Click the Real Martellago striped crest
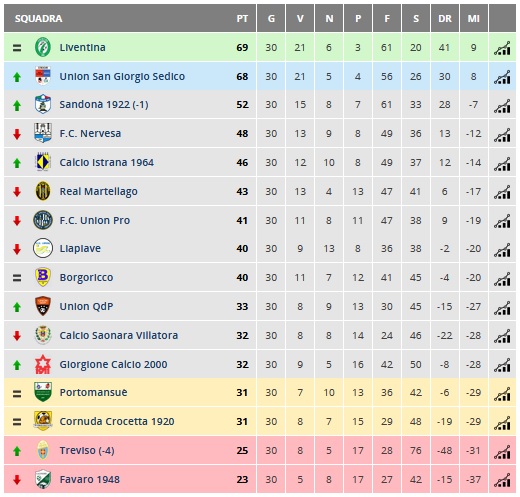 (x=43, y=191)
